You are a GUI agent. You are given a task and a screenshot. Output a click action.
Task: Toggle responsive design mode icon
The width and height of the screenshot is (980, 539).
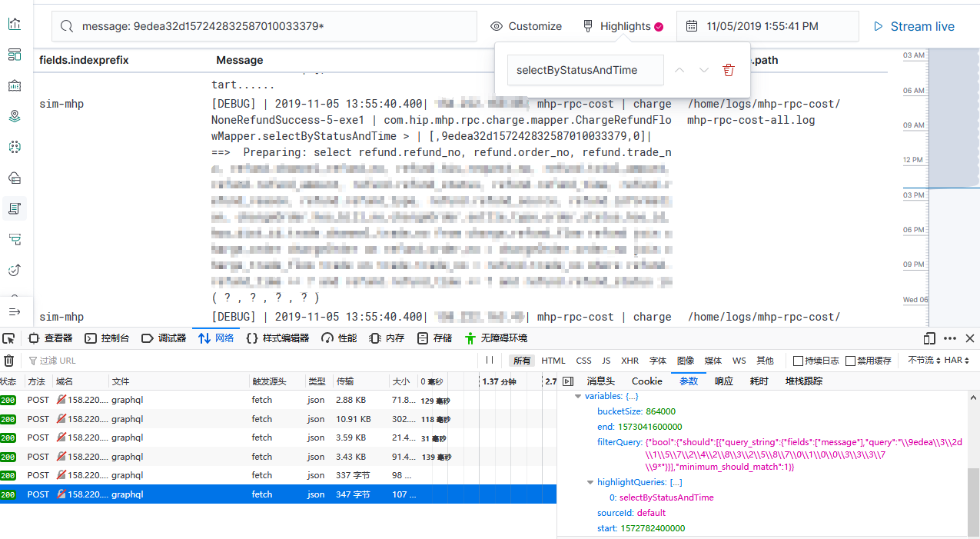coord(929,338)
